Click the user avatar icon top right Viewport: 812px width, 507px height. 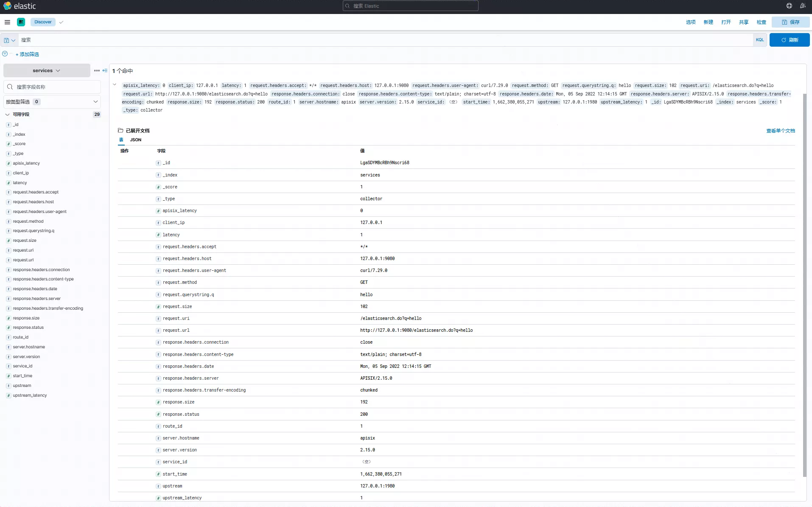pos(803,6)
